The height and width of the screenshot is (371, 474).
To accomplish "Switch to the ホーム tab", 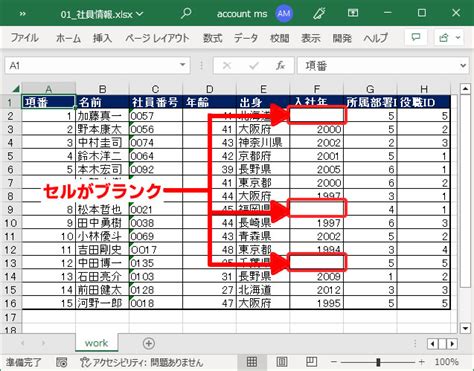I will click(68, 38).
